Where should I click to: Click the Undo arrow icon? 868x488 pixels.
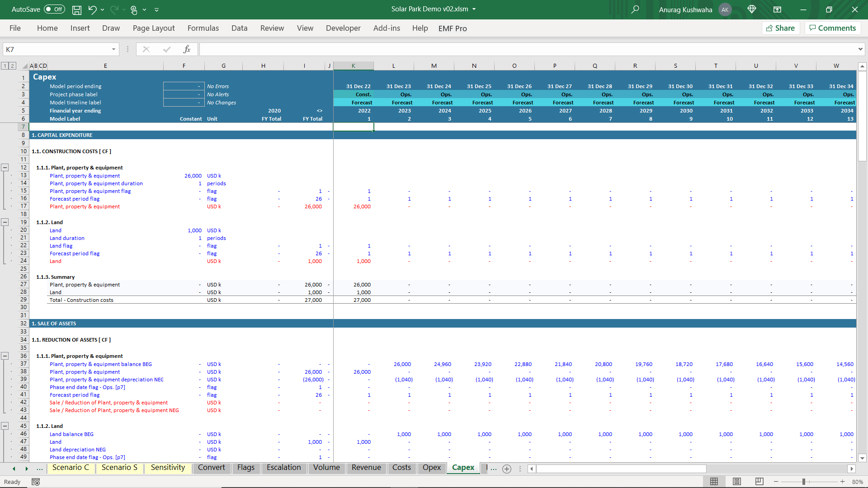coord(92,9)
